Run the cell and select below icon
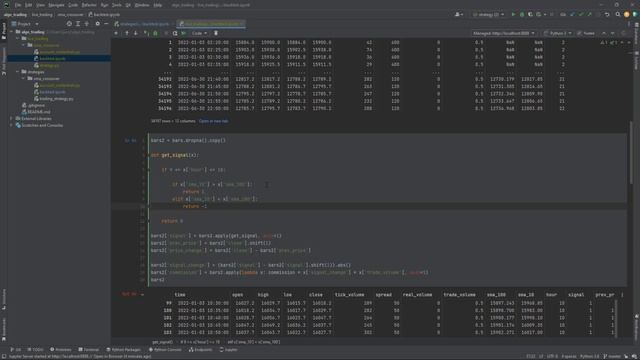This screenshot has height=360, width=640. (146, 33)
